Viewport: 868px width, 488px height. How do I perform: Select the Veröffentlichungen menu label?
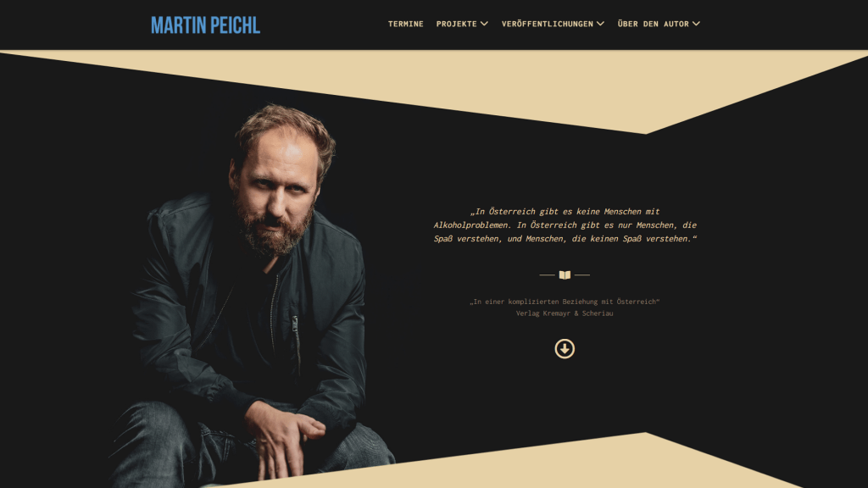(547, 24)
